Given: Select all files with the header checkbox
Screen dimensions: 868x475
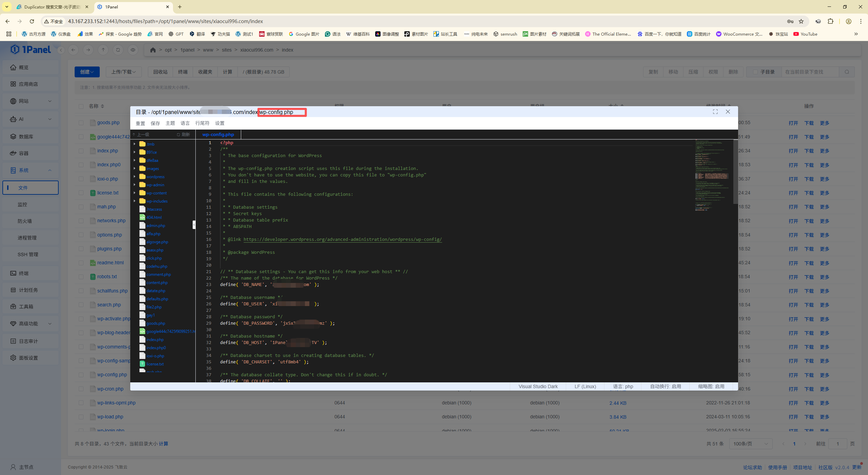Looking at the screenshot, I should pyautogui.click(x=81, y=106).
